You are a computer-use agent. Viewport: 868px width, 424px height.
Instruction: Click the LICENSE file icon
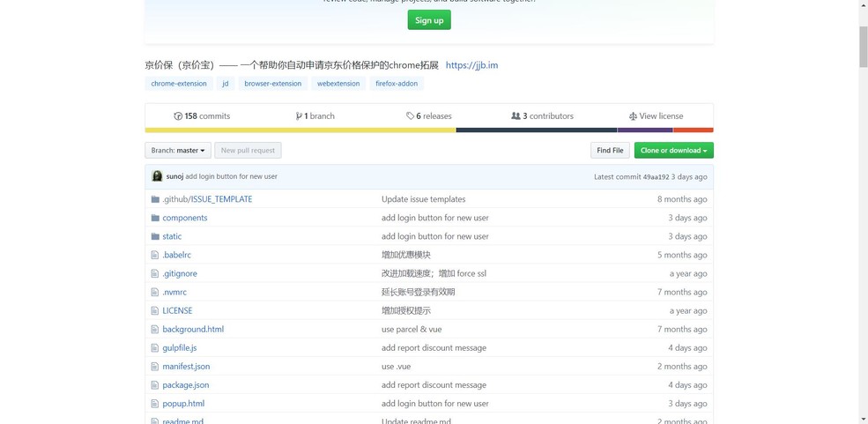point(155,310)
